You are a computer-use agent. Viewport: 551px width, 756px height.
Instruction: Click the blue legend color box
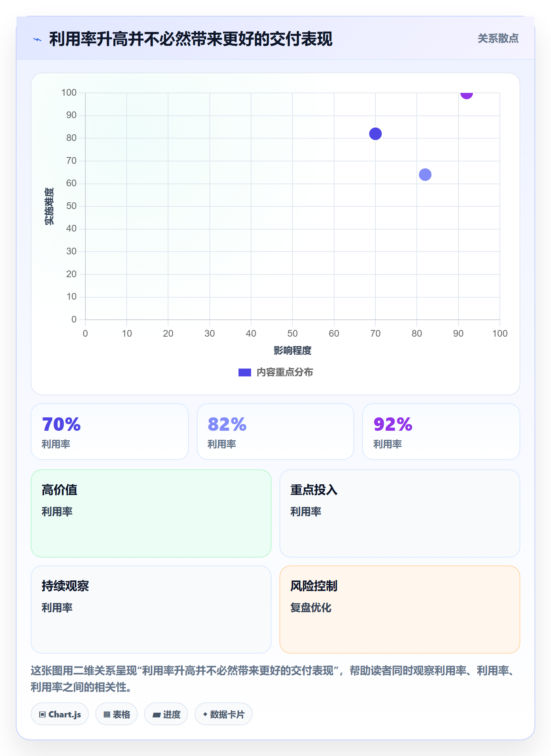(x=245, y=372)
